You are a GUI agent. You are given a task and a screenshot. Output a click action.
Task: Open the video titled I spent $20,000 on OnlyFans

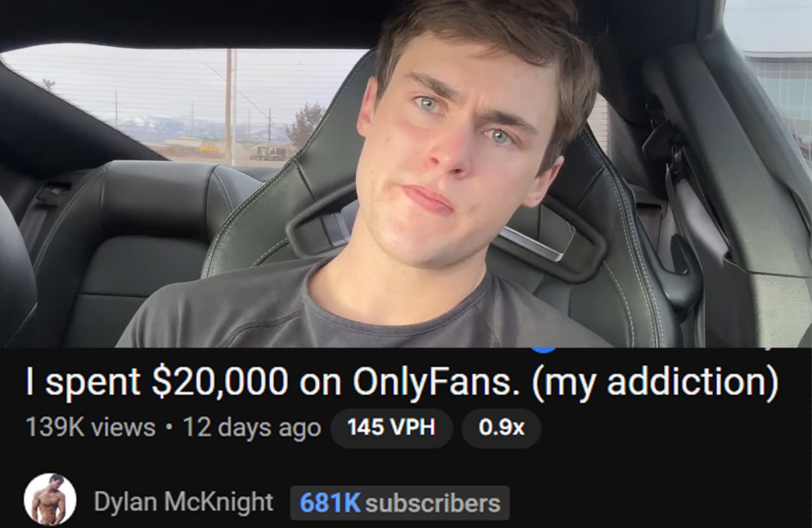click(x=402, y=381)
